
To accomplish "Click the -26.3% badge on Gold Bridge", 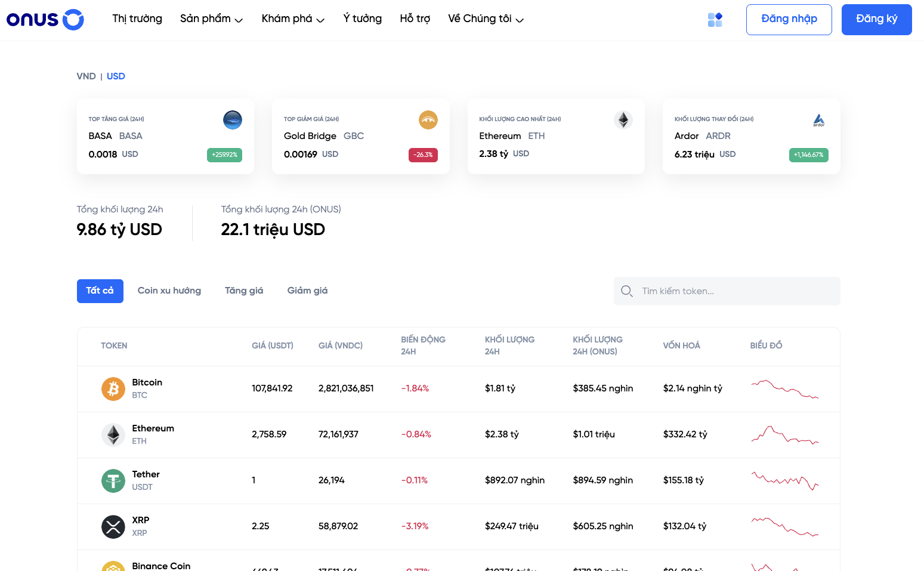I will pos(423,155).
